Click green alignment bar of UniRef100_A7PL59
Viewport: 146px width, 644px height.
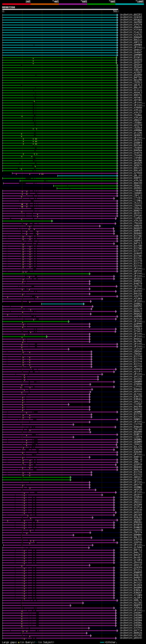(x=28, y=221)
